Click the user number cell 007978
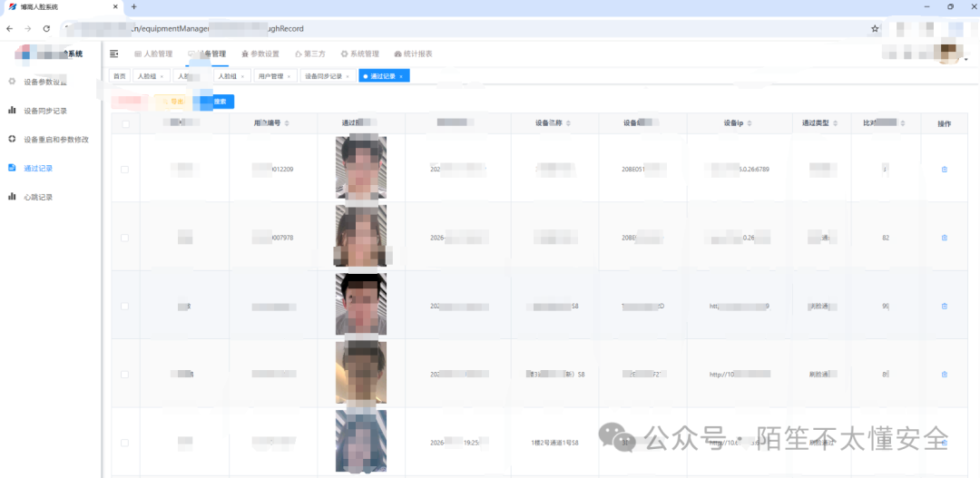980x478 pixels. pyautogui.click(x=273, y=238)
